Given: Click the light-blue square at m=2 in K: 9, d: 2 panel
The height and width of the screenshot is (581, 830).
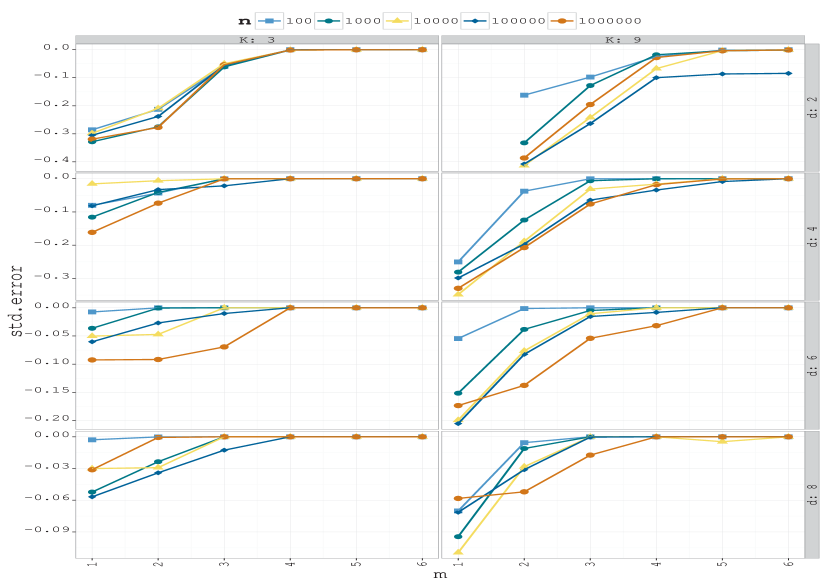Looking at the screenshot, I should point(524,95).
